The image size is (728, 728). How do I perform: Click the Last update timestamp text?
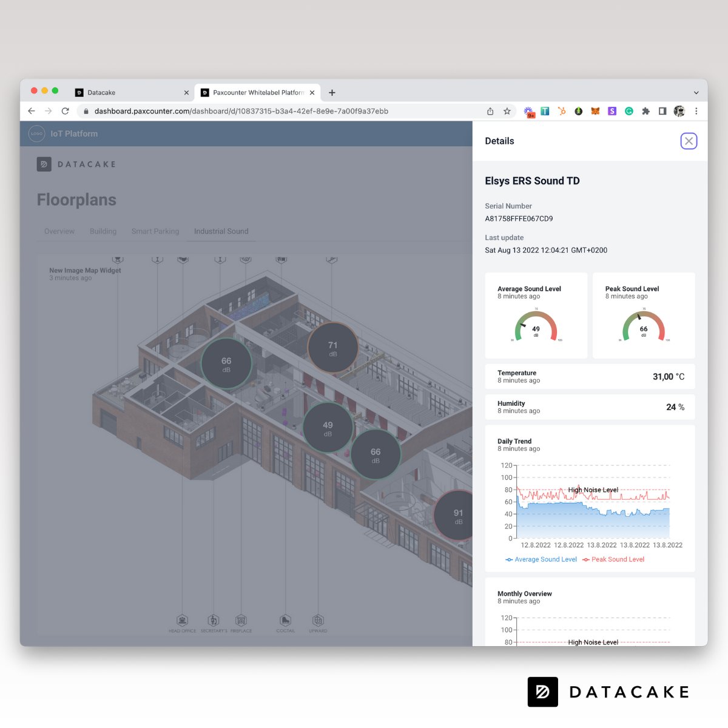pos(546,250)
